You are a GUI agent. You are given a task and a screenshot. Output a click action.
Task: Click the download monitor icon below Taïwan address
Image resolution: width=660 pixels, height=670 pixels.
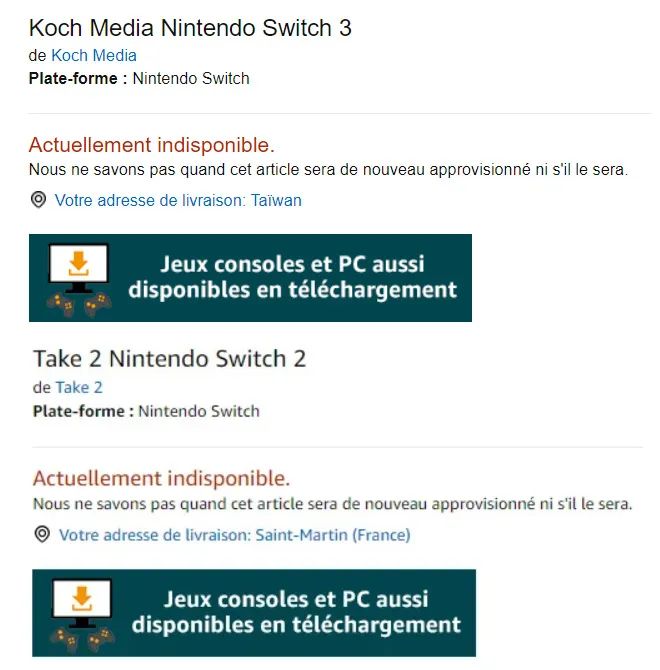click(80, 268)
